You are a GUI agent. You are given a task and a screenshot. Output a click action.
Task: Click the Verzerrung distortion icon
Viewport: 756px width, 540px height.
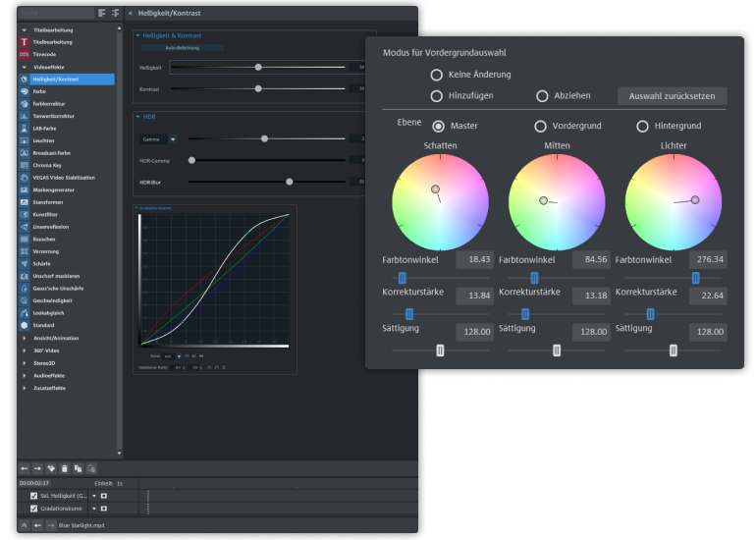(25, 251)
